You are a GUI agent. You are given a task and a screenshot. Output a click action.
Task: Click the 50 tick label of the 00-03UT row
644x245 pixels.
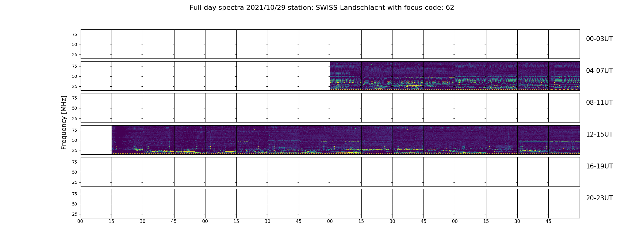(75, 44)
